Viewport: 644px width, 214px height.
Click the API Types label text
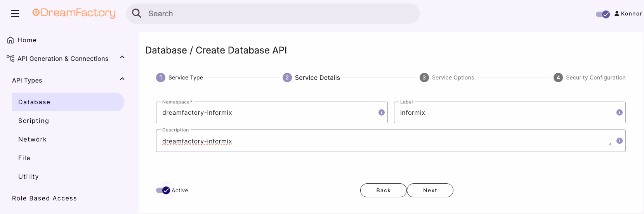pyautogui.click(x=27, y=80)
